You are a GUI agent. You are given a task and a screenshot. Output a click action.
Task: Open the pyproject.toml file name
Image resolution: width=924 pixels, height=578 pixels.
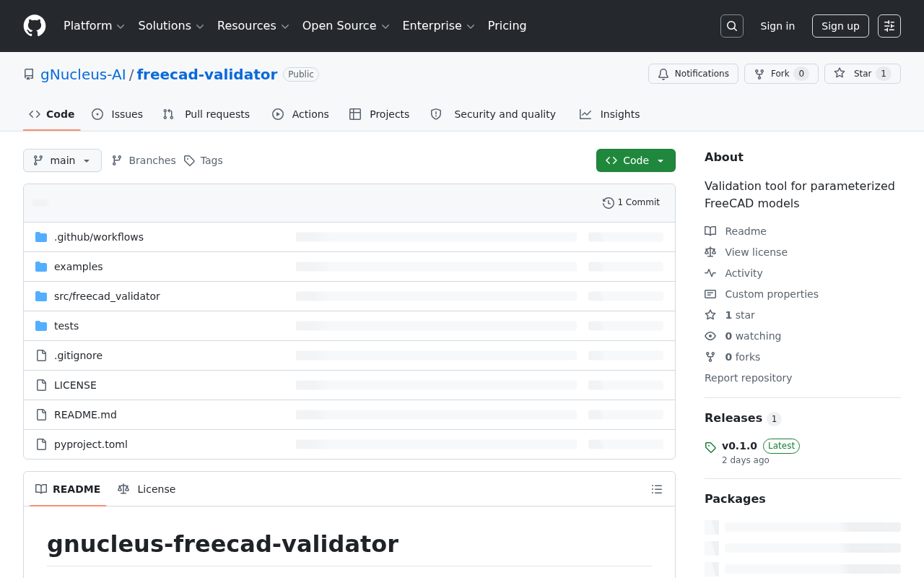tap(91, 444)
